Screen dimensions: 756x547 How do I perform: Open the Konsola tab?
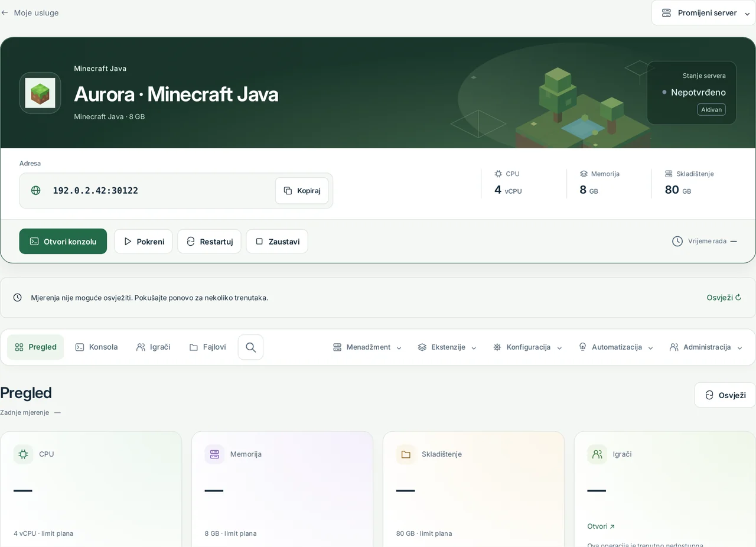pyautogui.click(x=96, y=347)
